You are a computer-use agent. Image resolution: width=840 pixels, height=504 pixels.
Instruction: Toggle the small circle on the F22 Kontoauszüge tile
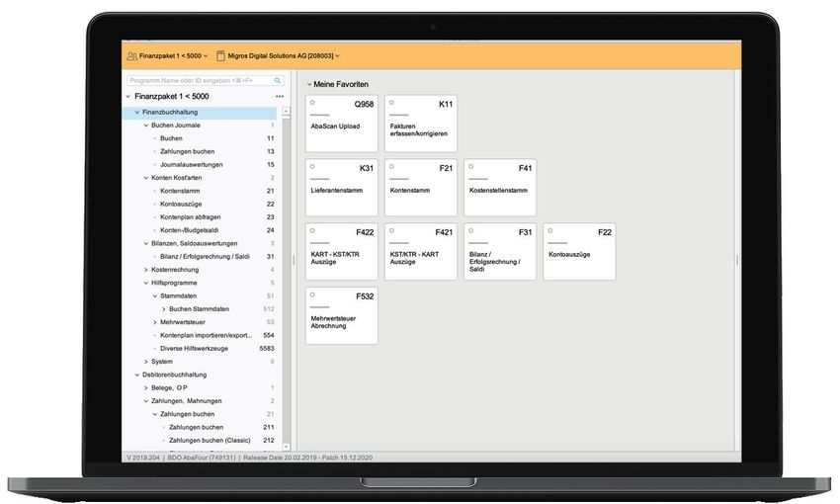click(549, 230)
